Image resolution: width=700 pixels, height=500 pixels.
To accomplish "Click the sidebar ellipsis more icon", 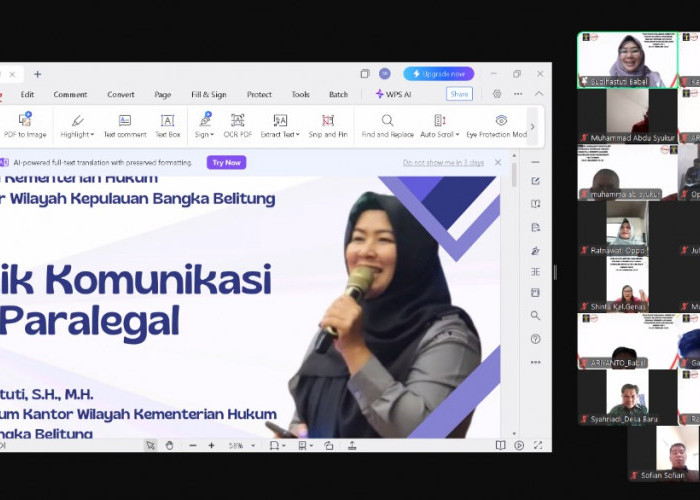I will [536, 362].
